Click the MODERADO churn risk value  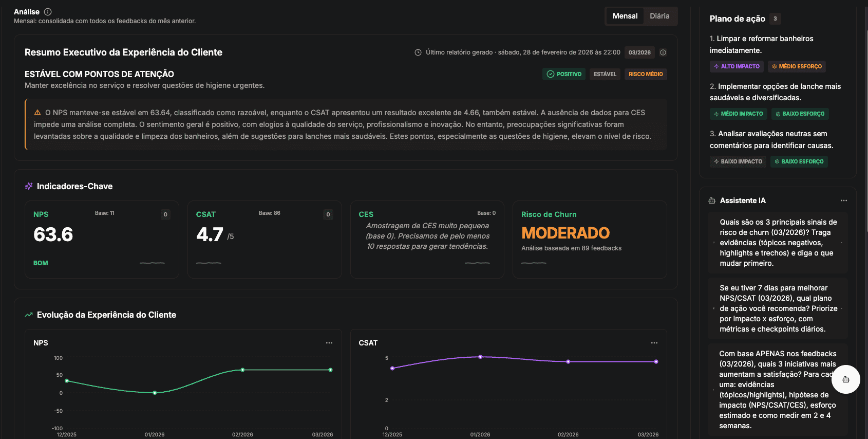click(565, 233)
